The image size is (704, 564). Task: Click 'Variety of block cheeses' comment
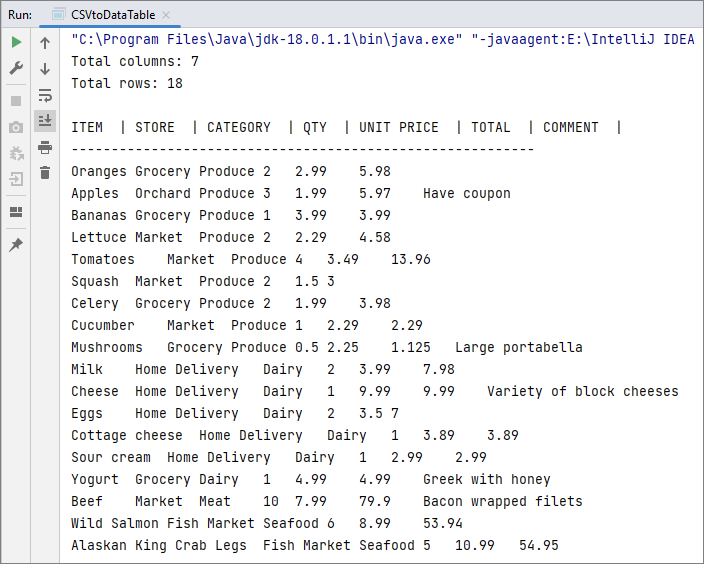pos(583,392)
